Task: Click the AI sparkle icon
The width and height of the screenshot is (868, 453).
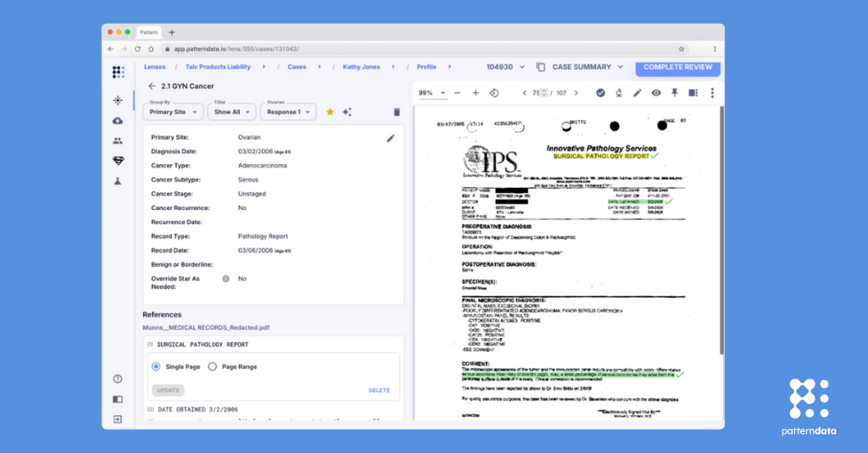Action: click(347, 112)
